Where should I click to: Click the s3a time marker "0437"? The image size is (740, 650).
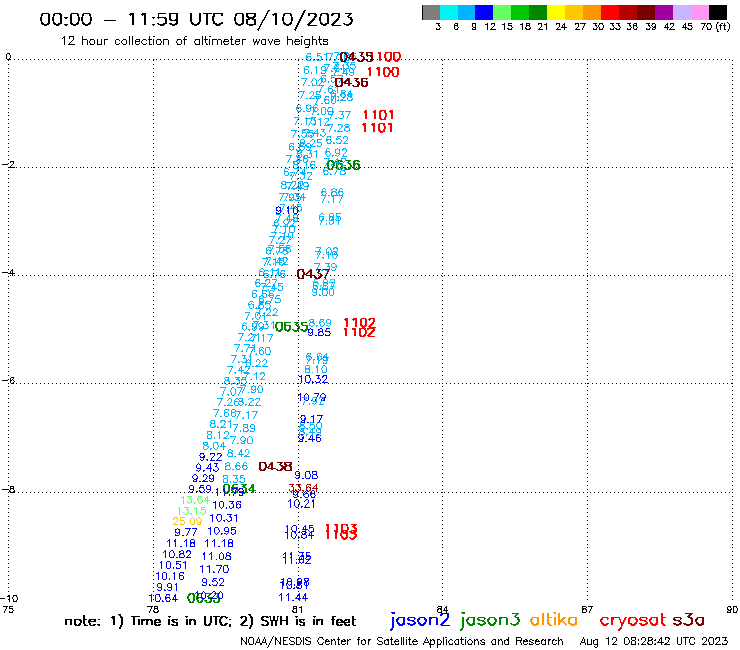coord(313,274)
